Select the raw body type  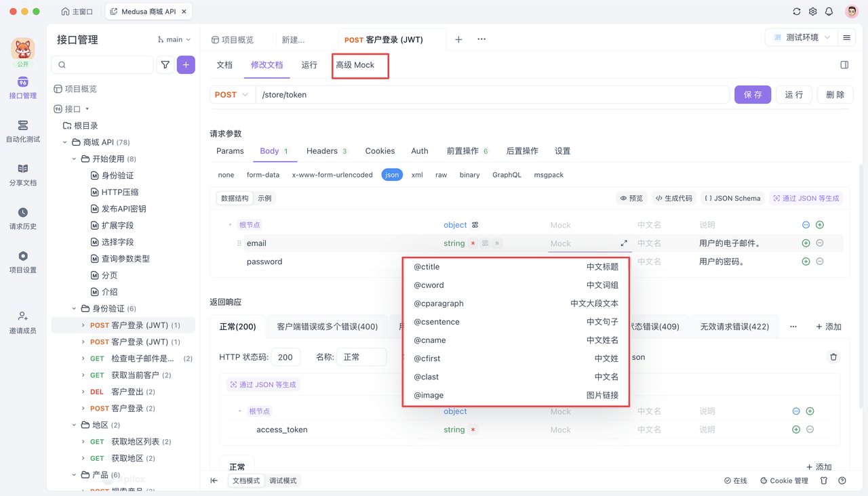(441, 175)
